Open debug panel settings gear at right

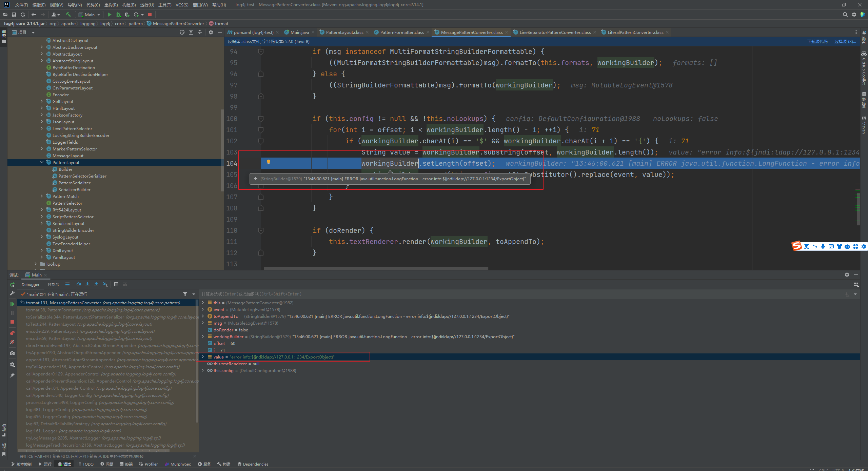tap(847, 275)
